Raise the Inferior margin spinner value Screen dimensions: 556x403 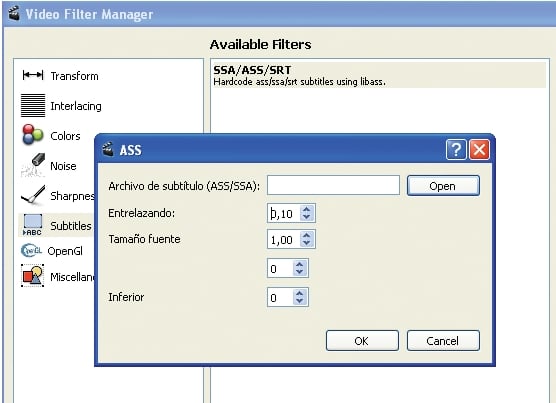coord(300,293)
